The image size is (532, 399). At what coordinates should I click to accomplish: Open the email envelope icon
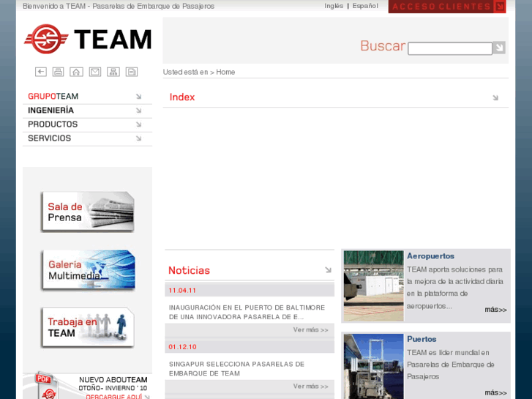(x=95, y=72)
